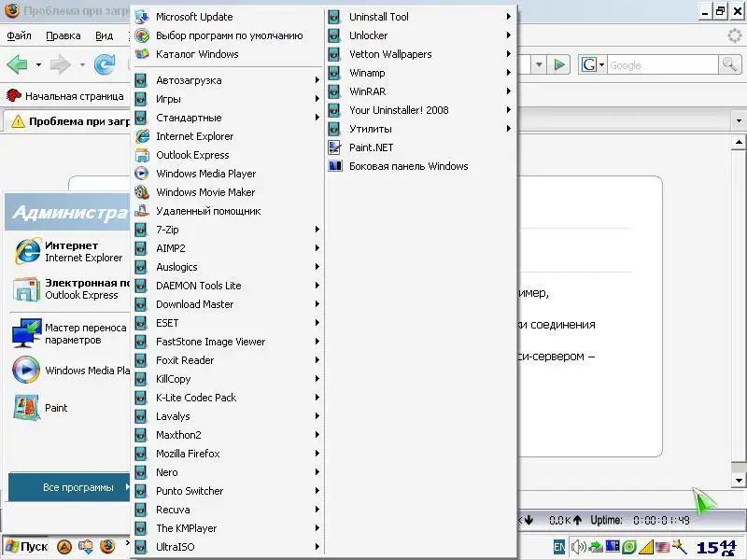This screenshot has width=747, height=560.
Task: Click the Пуск start button
Action: pos(27,547)
